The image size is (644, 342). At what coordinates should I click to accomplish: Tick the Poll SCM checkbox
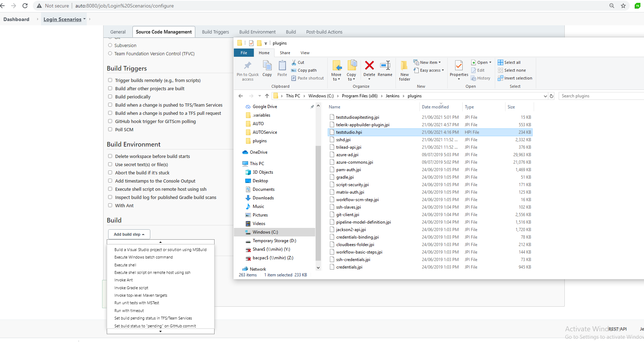(x=110, y=129)
